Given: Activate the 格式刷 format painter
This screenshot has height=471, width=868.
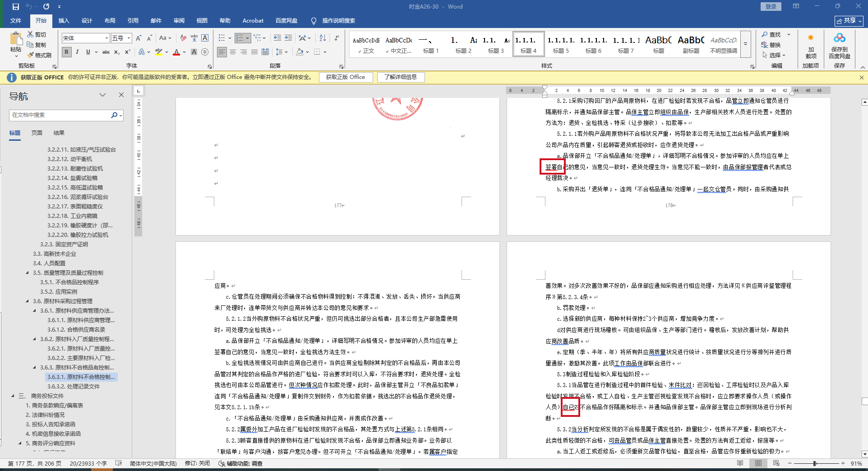Looking at the screenshot, I should [39, 55].
